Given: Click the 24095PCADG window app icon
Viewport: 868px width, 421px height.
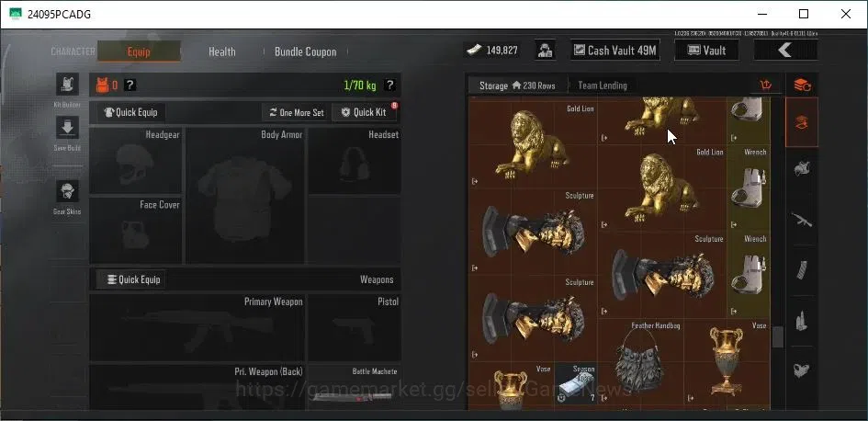Looking at the screenshot, I should [16, 14].
